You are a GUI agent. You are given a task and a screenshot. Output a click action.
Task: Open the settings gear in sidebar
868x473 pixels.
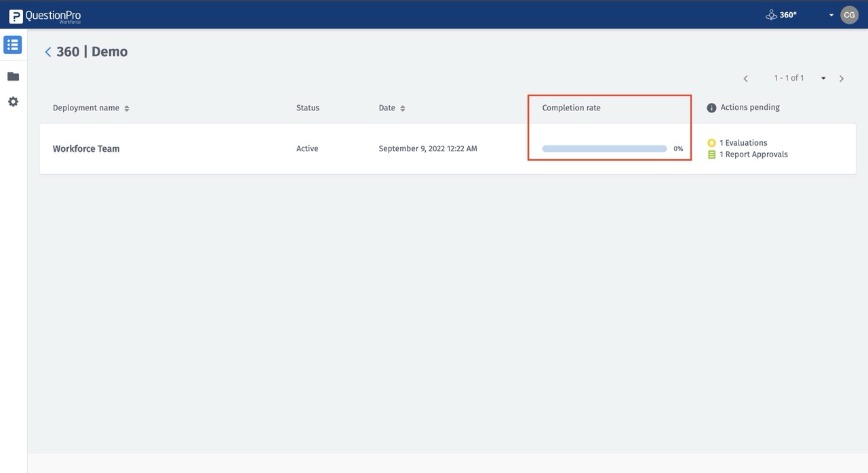click(x=13, y=102)
